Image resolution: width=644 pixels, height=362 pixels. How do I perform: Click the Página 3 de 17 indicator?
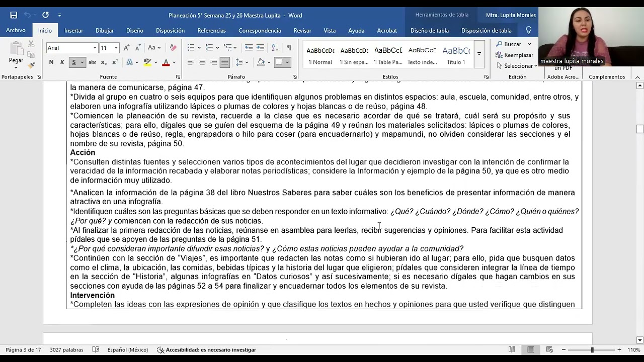click(x=23, y=350)
